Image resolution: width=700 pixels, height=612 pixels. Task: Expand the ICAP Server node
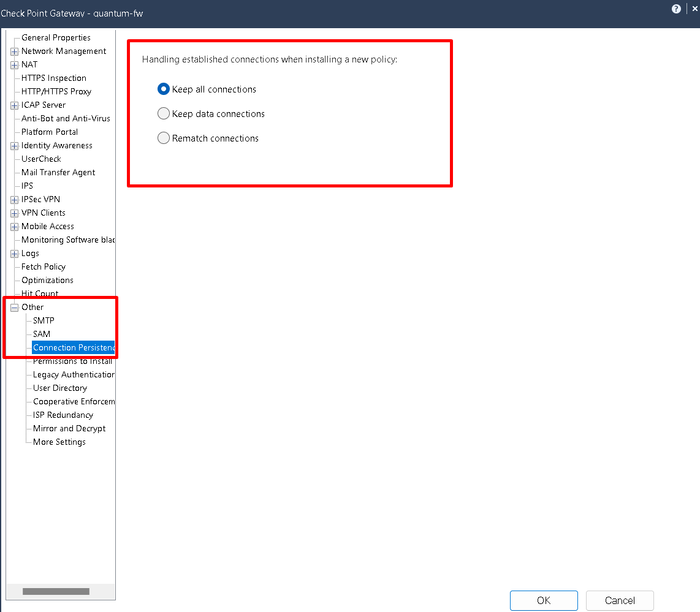14,106
